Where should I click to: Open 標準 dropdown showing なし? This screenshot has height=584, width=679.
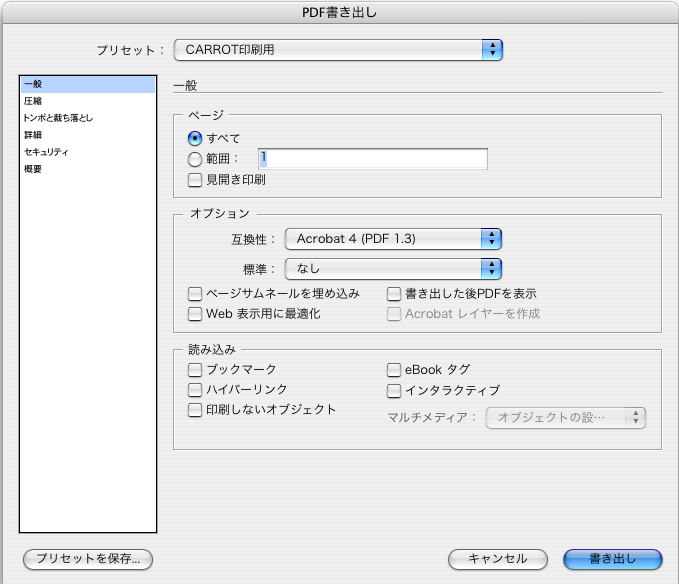click(x=393, y=269)
